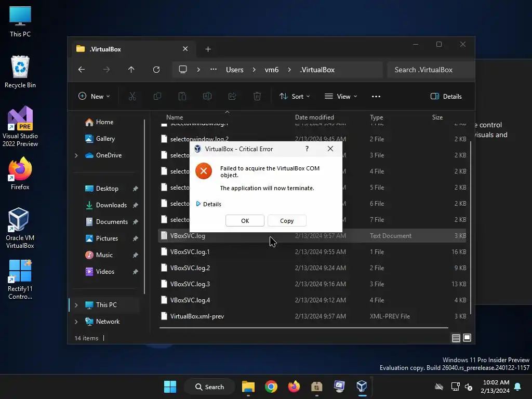532x399 pixels.
Task: Click Visual Studio 2022 Preview desktop icon
Action: coord(20,126)
